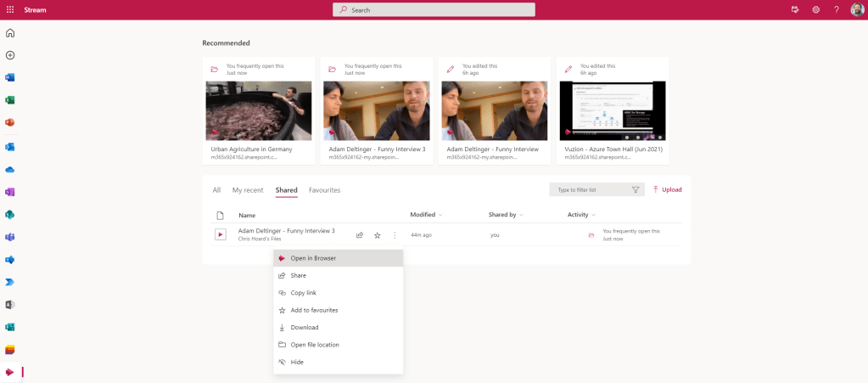Open the Settings gear icon
The width and height of the screenshot is (868, 383).
point(815,9)
